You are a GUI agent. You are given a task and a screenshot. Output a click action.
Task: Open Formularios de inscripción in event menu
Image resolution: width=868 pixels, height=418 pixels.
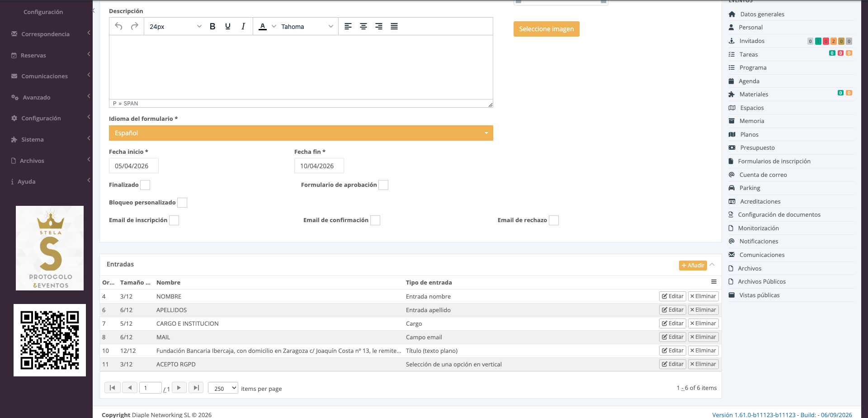(x=774, y=161)
